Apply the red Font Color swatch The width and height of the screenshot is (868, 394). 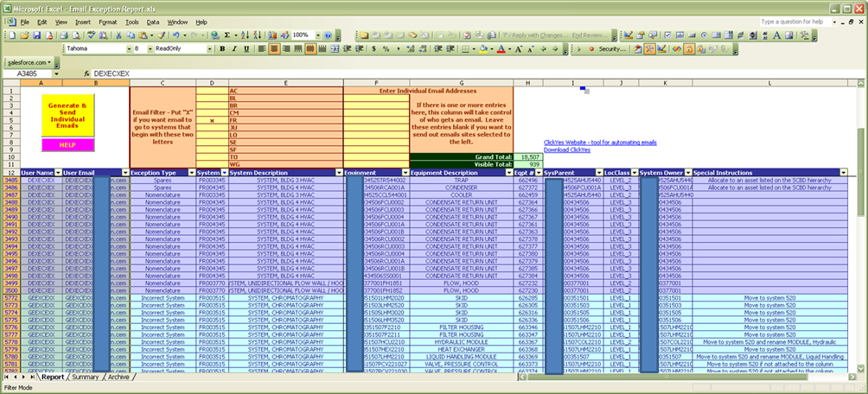(x=501, y=48)
